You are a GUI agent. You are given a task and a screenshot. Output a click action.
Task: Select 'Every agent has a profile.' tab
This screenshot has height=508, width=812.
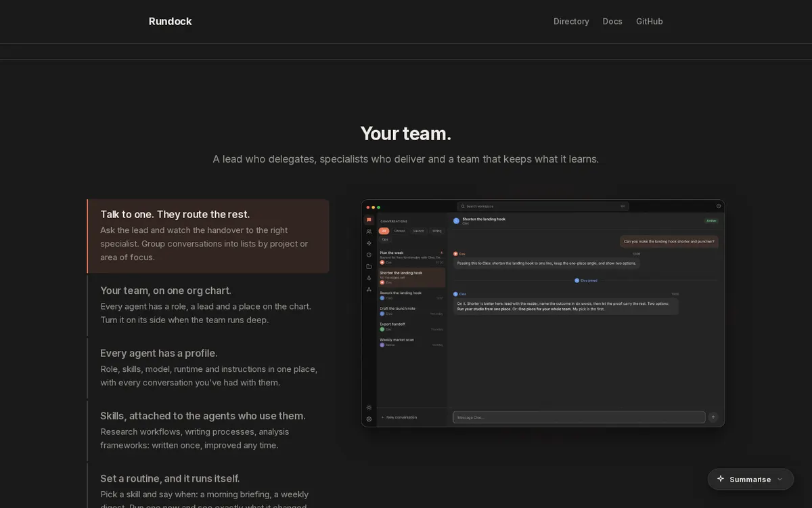tap(208, 368)
